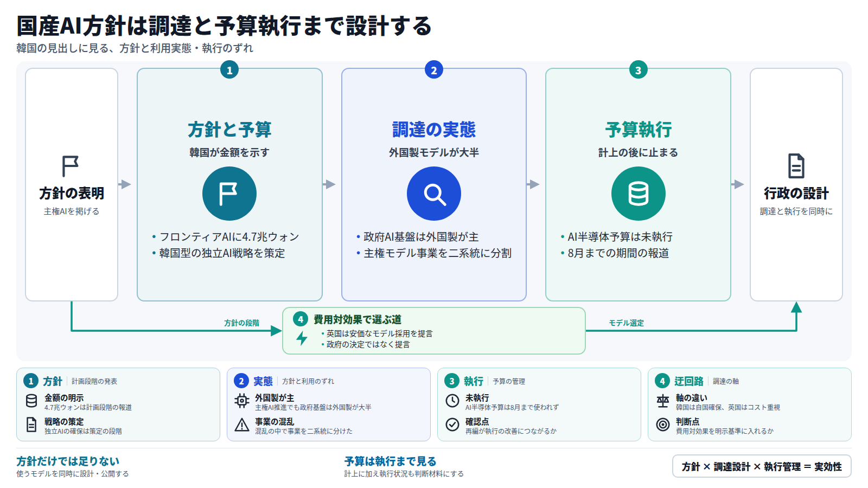Click the chip icon beside 外国製が主
Screen dimensions: 868x488
point(242,401)
